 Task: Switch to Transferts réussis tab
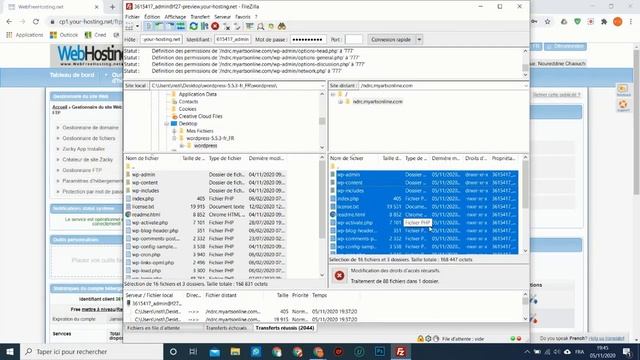(x=285, y=328)
